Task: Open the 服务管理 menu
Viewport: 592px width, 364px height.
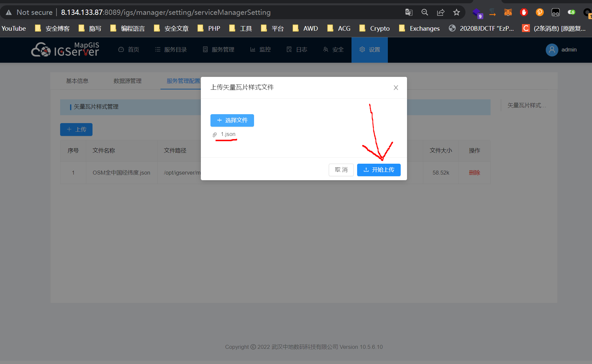Action: click(x=218, y=50)
